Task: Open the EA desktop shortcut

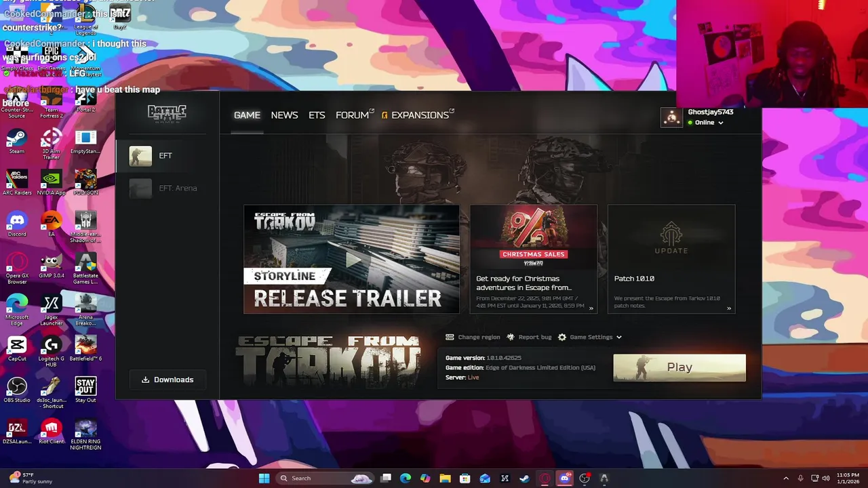Action: (x=52, y=224)
